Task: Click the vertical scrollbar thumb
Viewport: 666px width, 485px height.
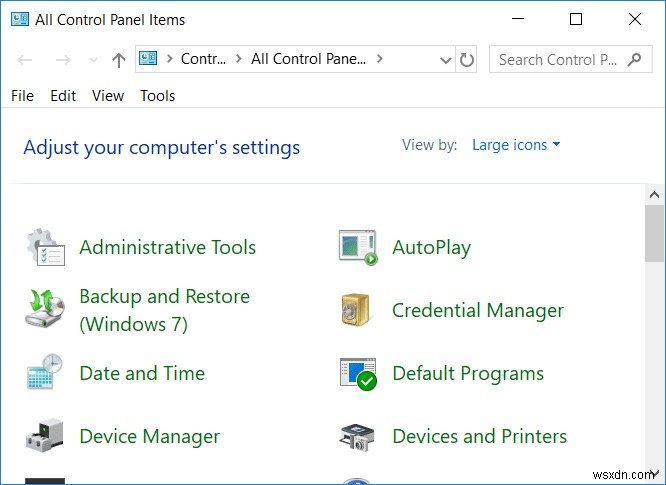Action: coord(654,230)
